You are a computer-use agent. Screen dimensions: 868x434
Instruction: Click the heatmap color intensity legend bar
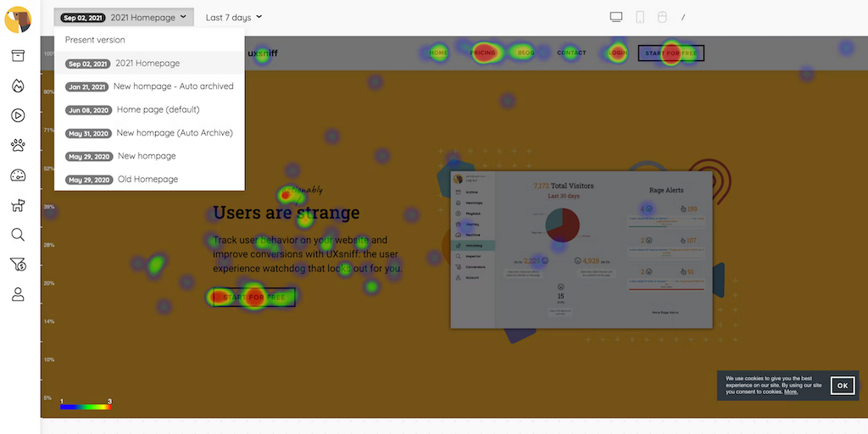[x=86, y=407]
